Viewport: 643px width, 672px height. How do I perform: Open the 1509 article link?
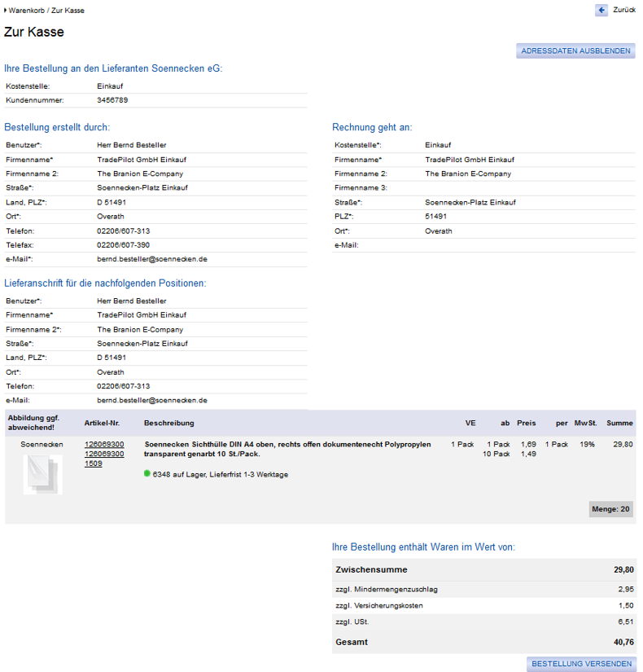(x=94, y=463)
